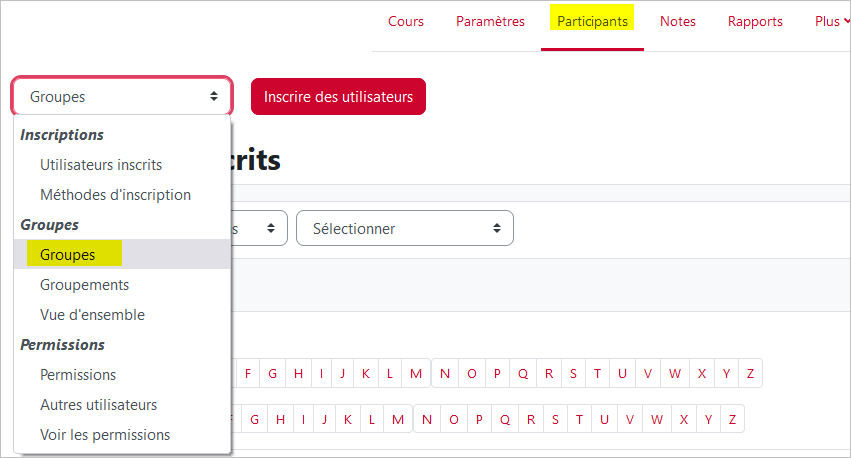The width and height of the screenshot is (851, 458).
Task: Open the Notes tab
Action: (x=677, y=22)
